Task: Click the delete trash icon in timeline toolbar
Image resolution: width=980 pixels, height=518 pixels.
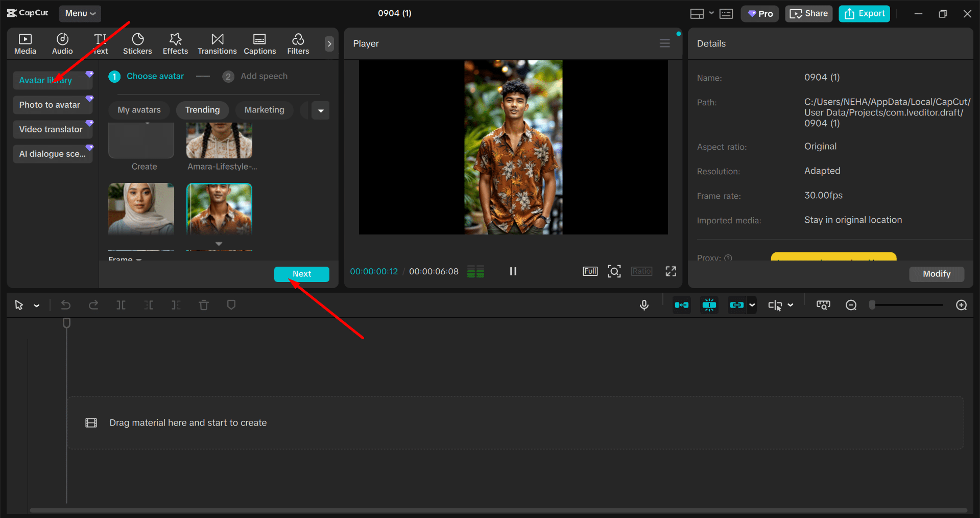Action: coord(204,305)
